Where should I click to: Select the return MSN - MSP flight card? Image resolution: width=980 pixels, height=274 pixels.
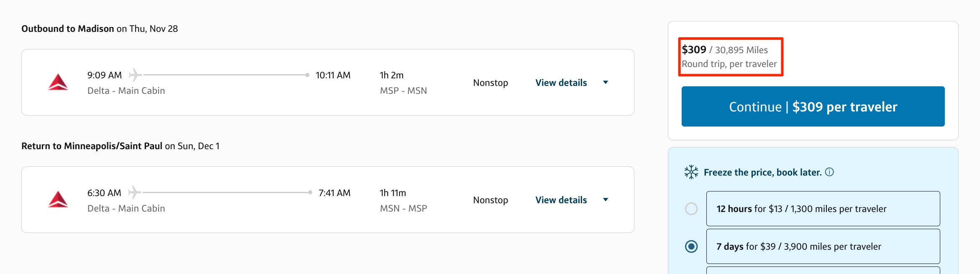coord(328,199)
